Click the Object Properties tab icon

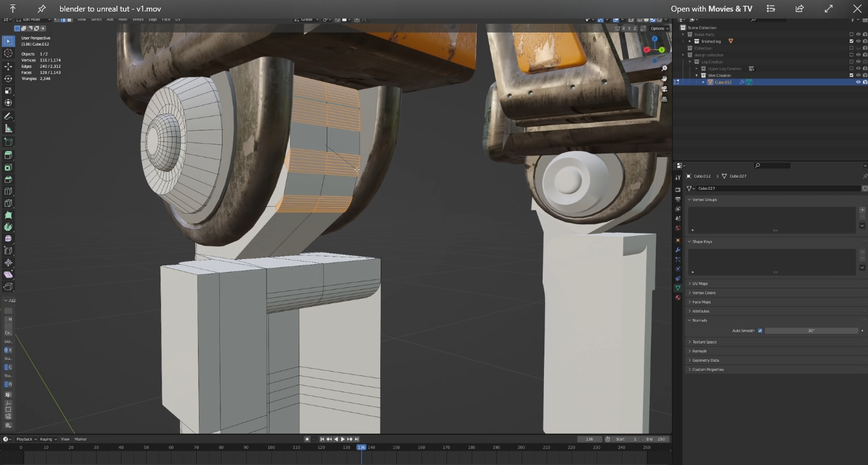coord(678,240)
